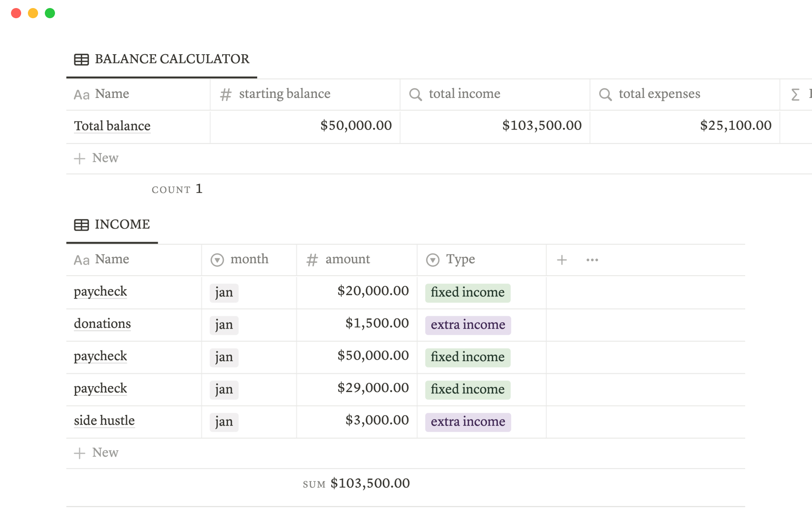This screenshot has height=508, width=812.
Task: Click the rollup magnifier icon for total income
Action: tap(415, 94)
